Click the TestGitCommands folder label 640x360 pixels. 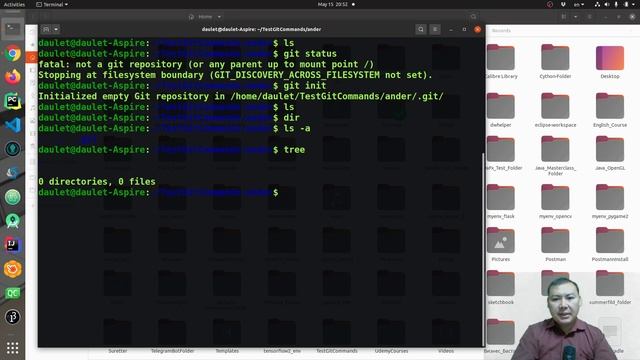click(336, 351)
